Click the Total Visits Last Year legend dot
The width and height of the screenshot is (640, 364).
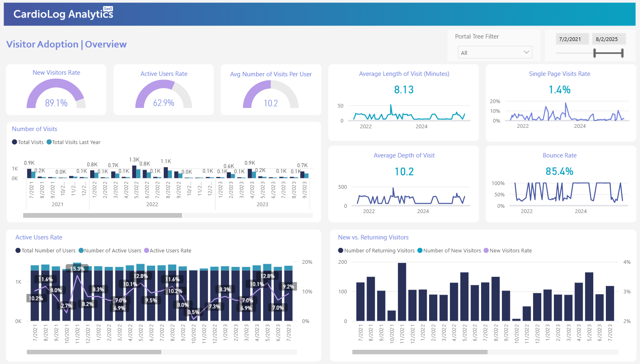[49, 142]
